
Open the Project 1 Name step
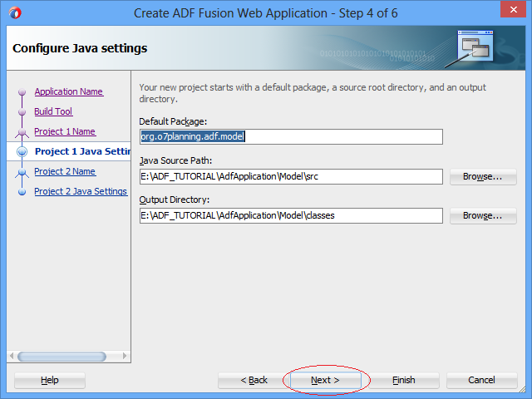tap(65, 131)
